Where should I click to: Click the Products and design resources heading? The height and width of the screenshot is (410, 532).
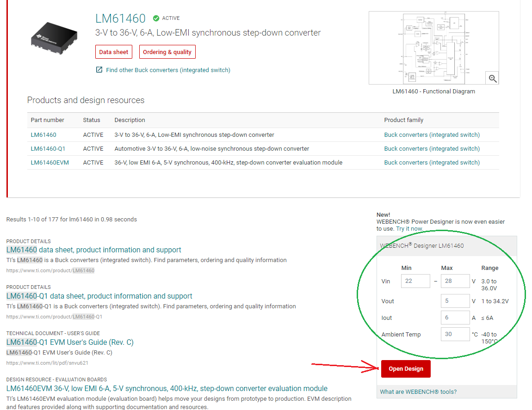[x=86, y=100]
